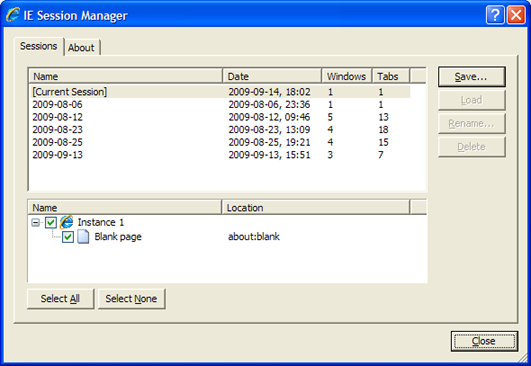531x366 pixels.
Task: Uncheck the Instance 1 checkbox
Action: [x=51, y=222]
